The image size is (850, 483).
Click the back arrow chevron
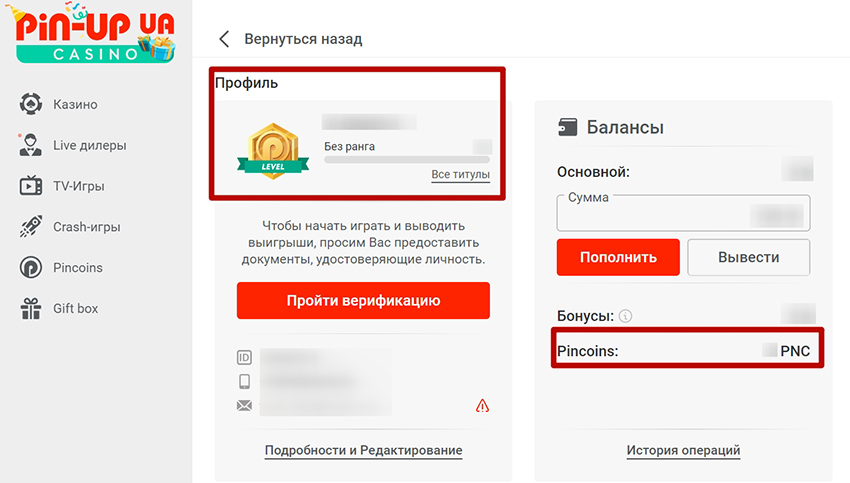(224, 39)
